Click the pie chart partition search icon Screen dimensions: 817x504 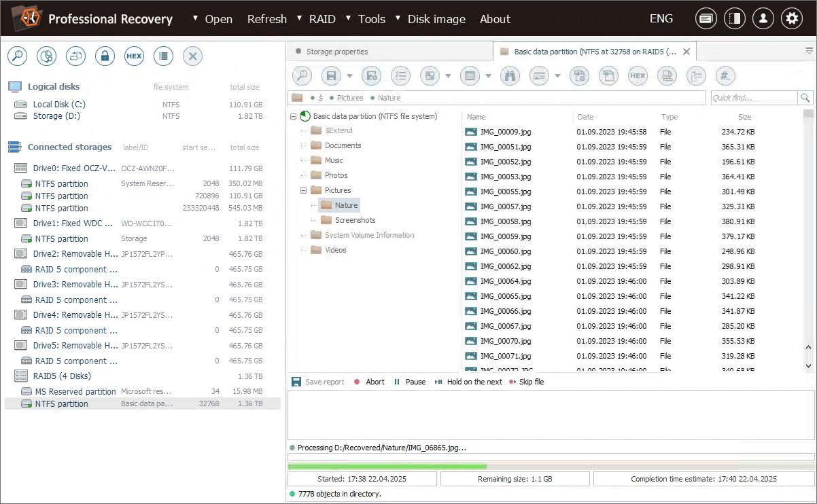click(46, 56)
